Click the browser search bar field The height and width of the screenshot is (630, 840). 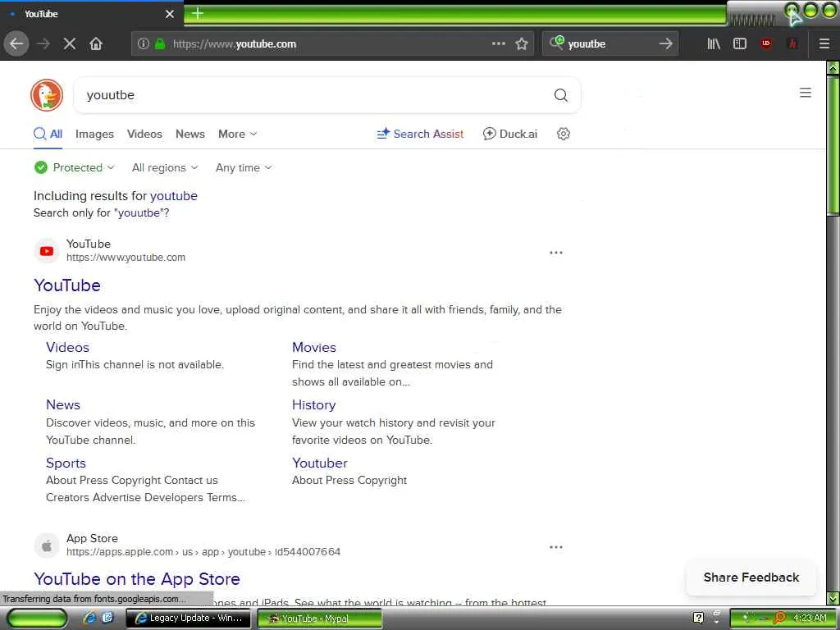(x=610, y=44)
